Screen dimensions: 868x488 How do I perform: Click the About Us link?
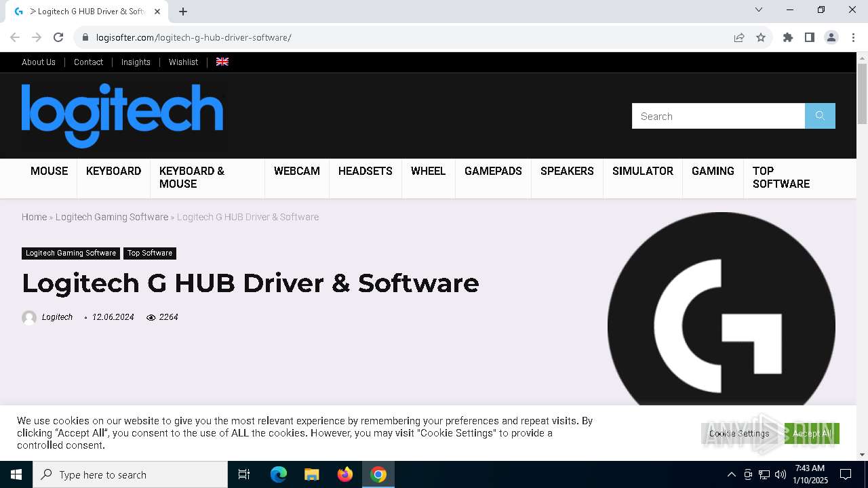pyautogui.click(x=39, y=62)
